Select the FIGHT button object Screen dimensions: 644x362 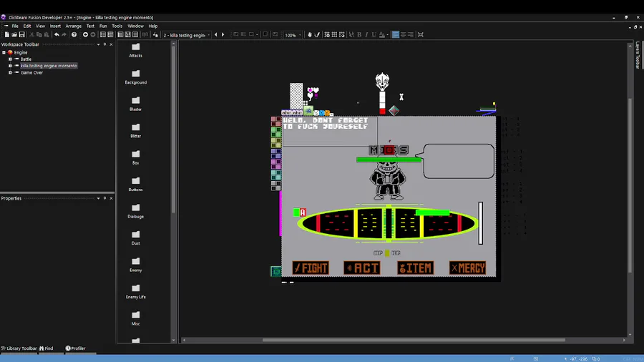point(311,268)
